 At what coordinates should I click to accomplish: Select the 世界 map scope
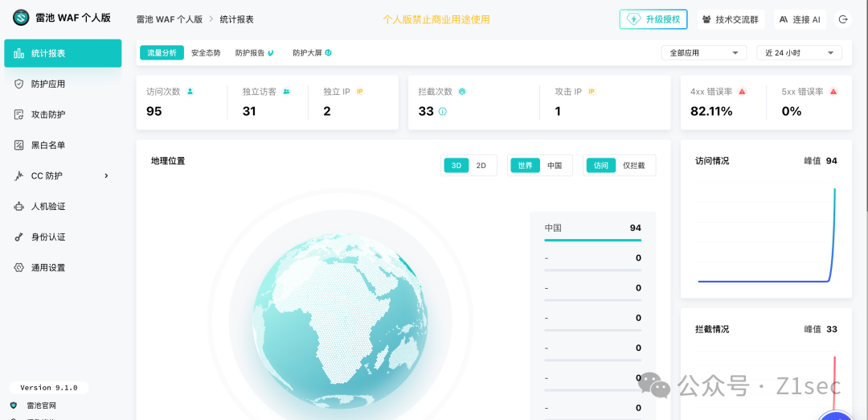tap(526, 165)
